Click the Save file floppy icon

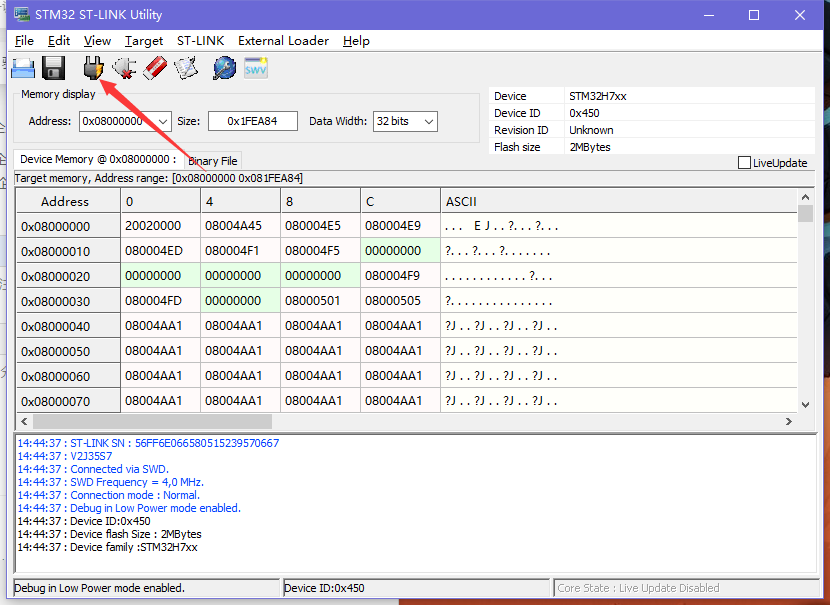(53, 68)
